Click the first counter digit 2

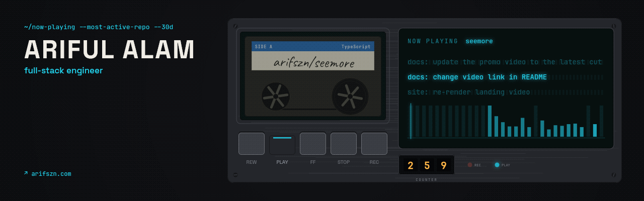(411, 165)
